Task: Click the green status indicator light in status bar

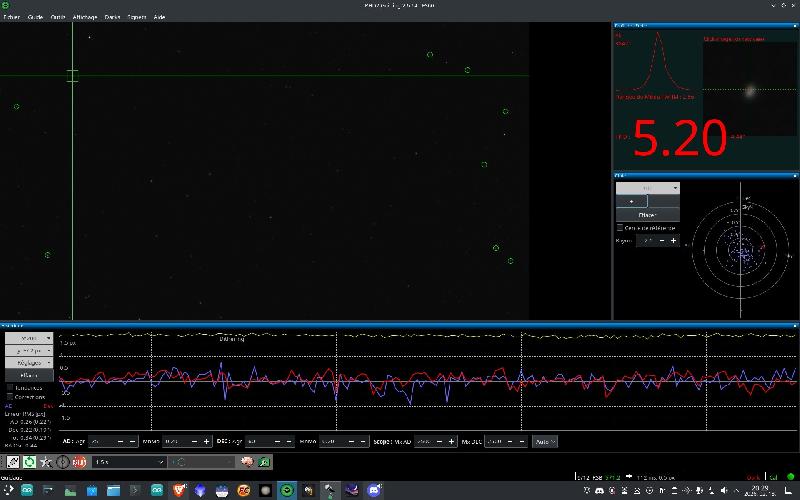Action: pos(791,477)
